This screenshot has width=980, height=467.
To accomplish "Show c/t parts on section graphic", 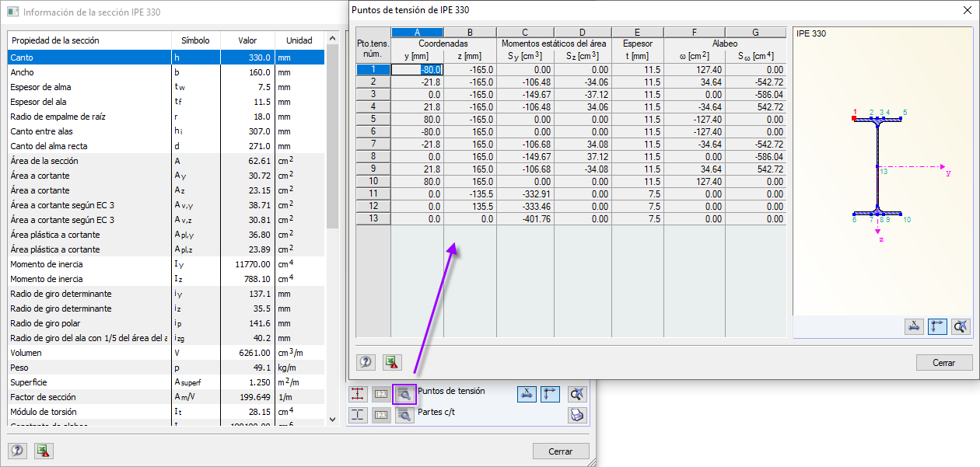I will [x=358, y=415].
